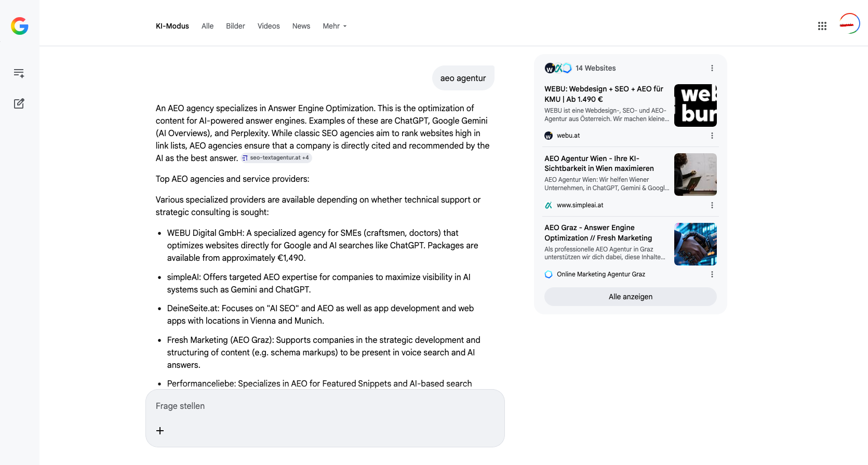Switch to the Bilder tab

(x=235, y=26)
